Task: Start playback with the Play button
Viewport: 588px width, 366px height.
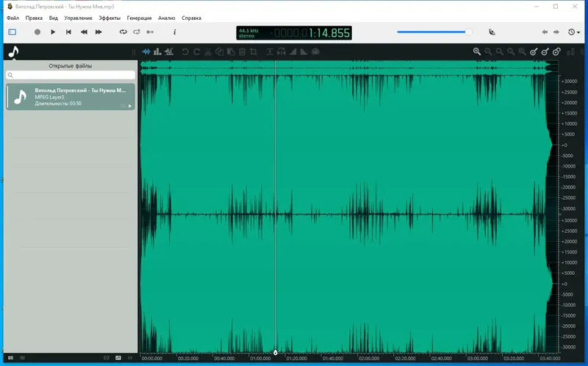Action: (53, 32)
